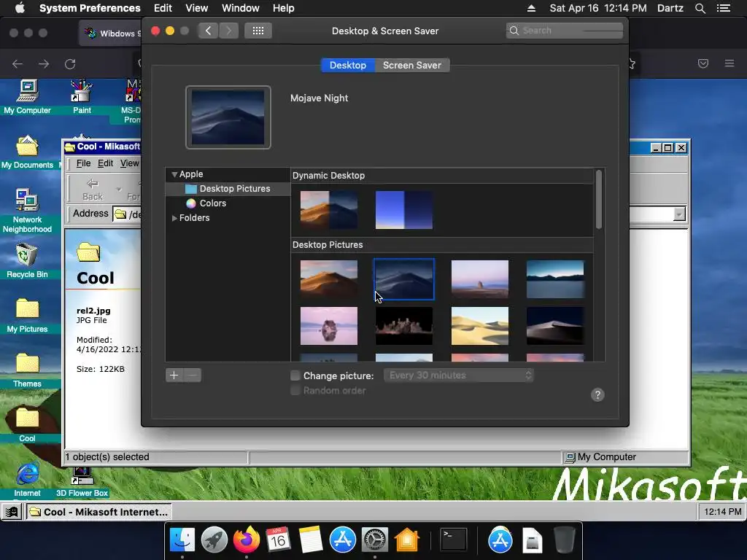Click Pocket icon in Firefox toolbar
The image size is (747, 560).
pyautogui.click(x=703, y=63)
